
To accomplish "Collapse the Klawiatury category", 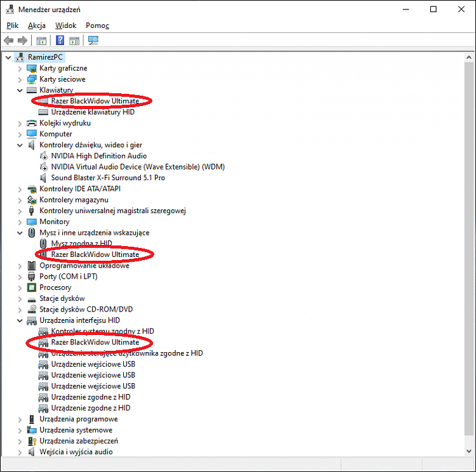I will pos(20,91).
